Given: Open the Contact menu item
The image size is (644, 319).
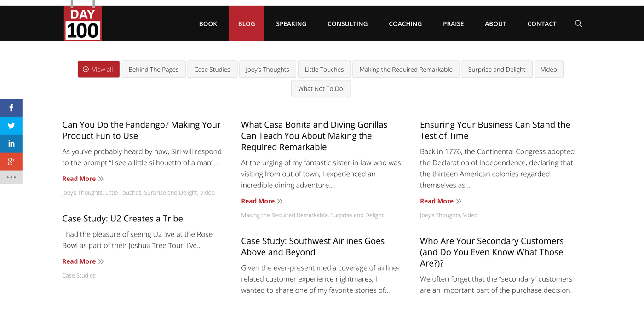Looking at the screenshot, I should point(542,23).
